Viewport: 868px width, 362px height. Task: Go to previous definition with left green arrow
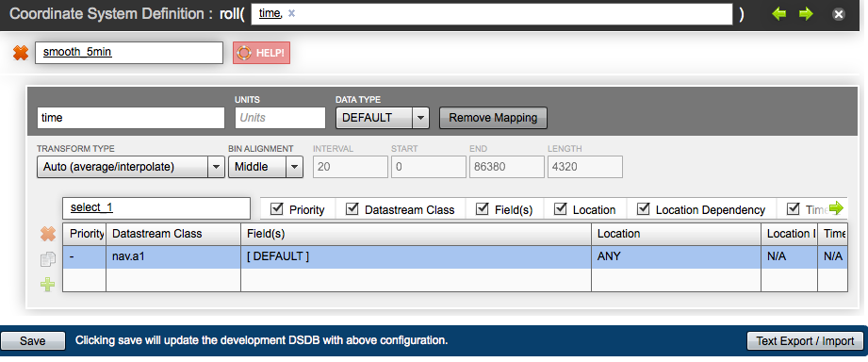778,14
